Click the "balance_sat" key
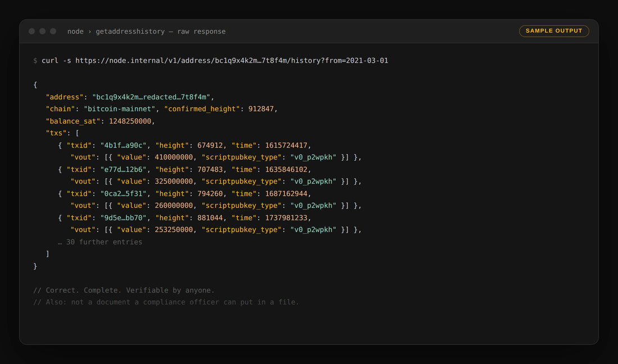The width and height of the screenshot is (618, 364). pyautogui.click(x=73, y=121)
